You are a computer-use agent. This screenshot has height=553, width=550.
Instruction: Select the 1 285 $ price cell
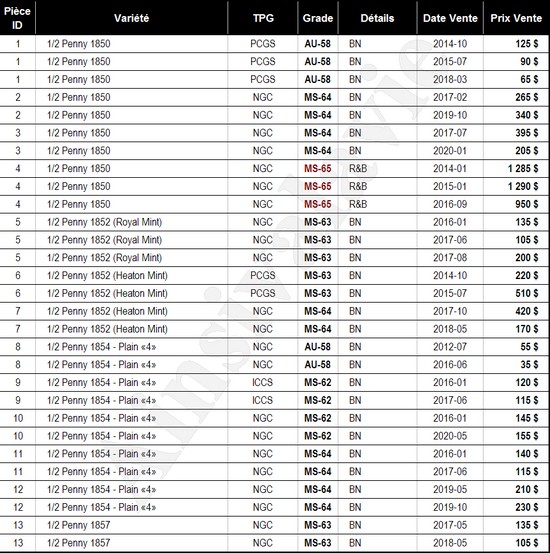tap(523, 169)
